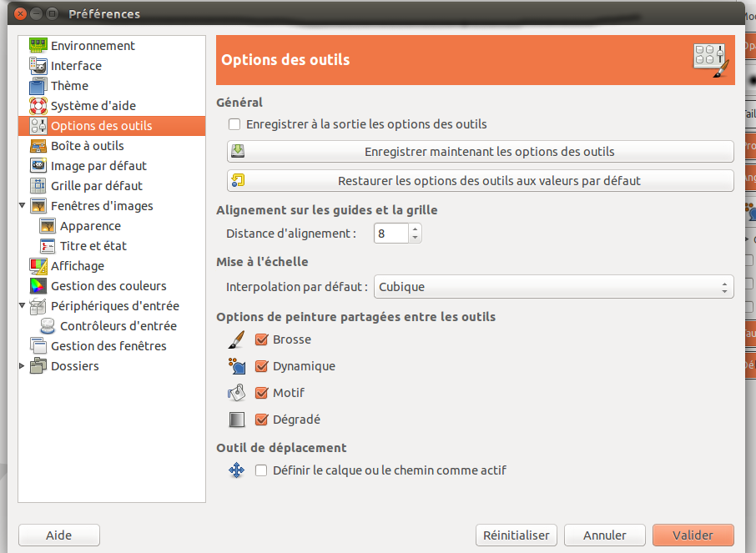Click the Dynamique icon
The height and width of the screenshot is (553, 756).
tap(236, 366)
